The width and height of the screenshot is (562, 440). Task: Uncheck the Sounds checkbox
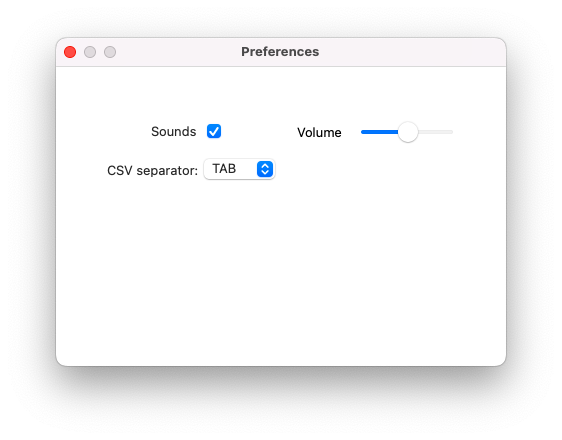click(x=214, y=131)
